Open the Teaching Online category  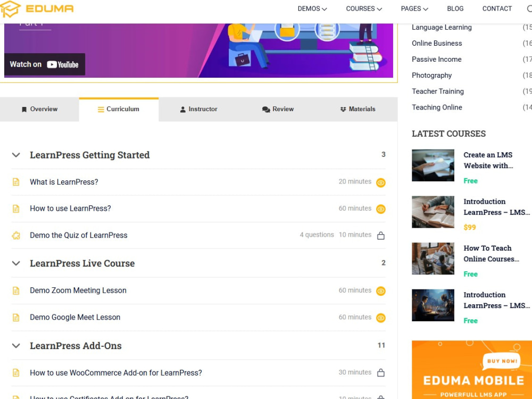[437, 107]
